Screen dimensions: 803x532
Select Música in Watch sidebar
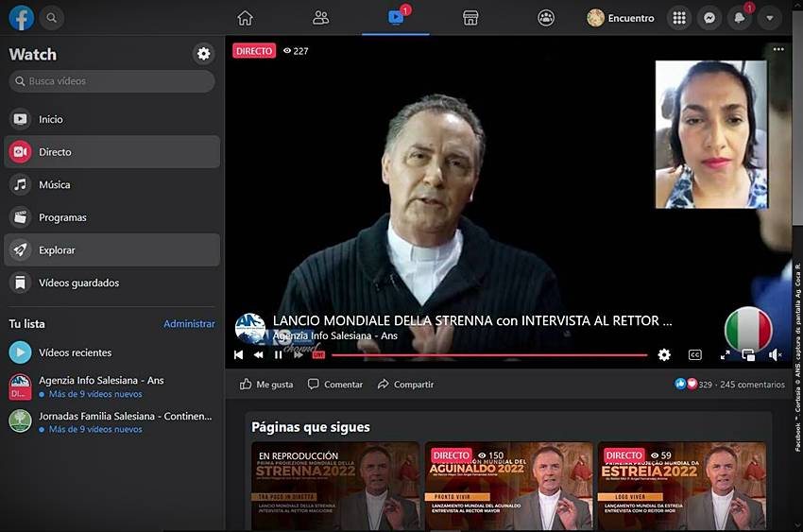pyautogui.click(x=111, y=185)
